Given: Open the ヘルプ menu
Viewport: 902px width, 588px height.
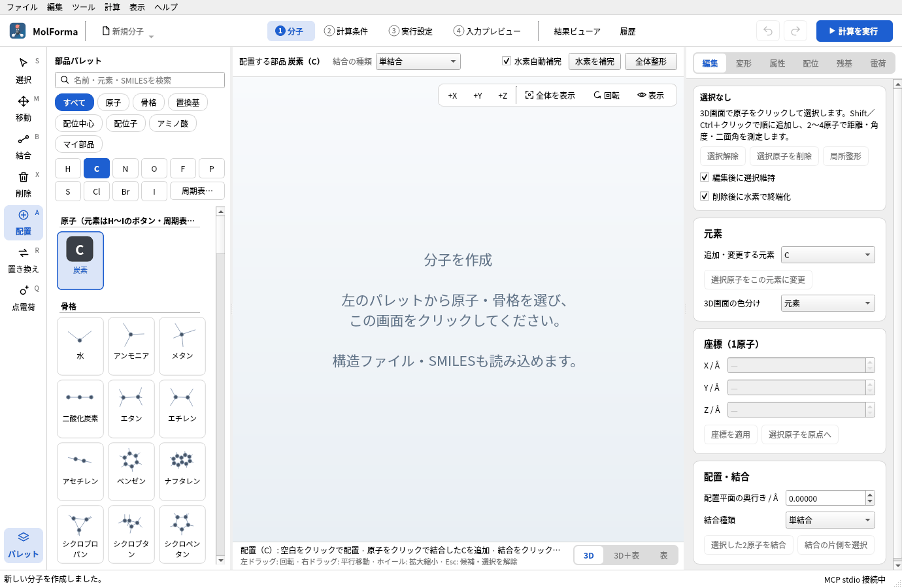Looking at the screenshot, I should click(166, 7).
